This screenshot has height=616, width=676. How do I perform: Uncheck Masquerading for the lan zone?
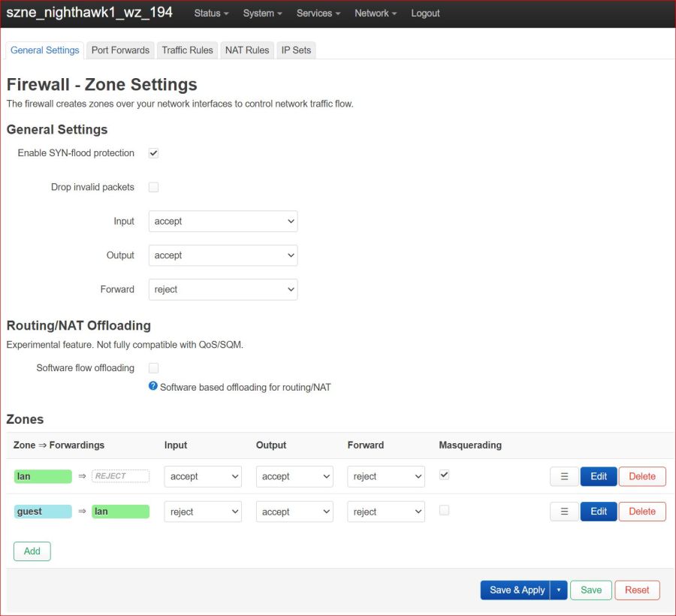point(444,475)
